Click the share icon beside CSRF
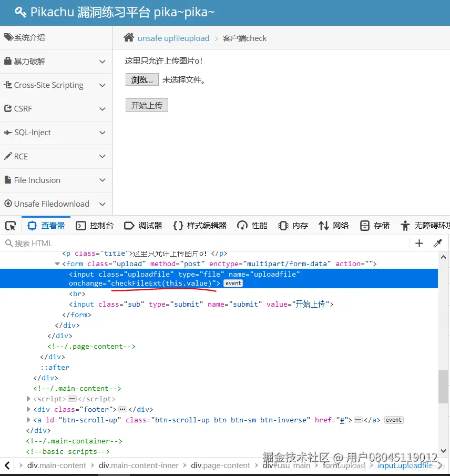Screen dimensions: 450x476 pos(8,108)
